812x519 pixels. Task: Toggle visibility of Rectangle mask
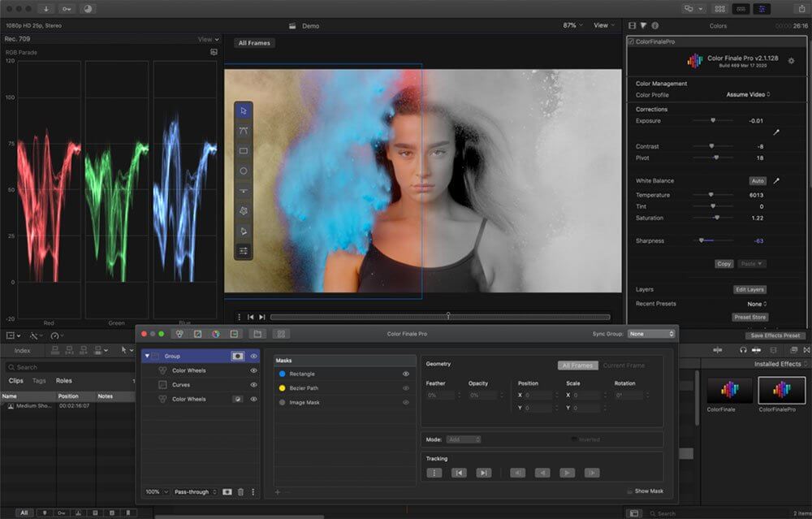pyautogui.click(x=405, y=374)
